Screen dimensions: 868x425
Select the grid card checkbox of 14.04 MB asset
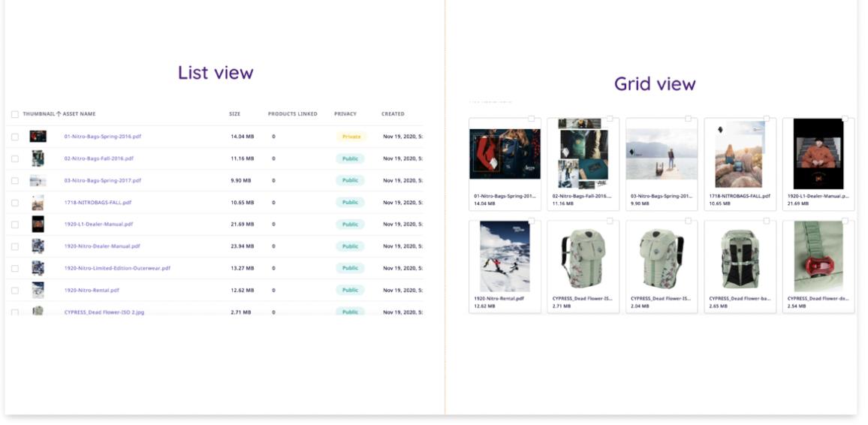[532, 119]
